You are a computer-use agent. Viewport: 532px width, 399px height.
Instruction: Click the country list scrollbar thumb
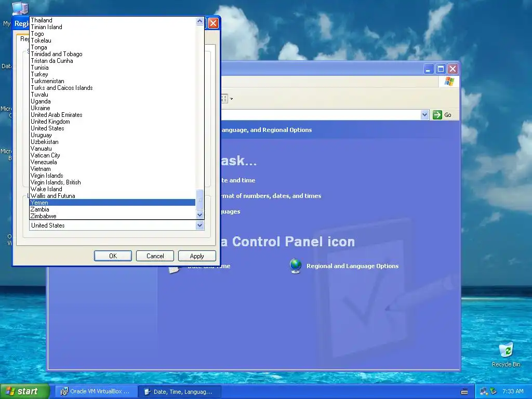(200, 200)
